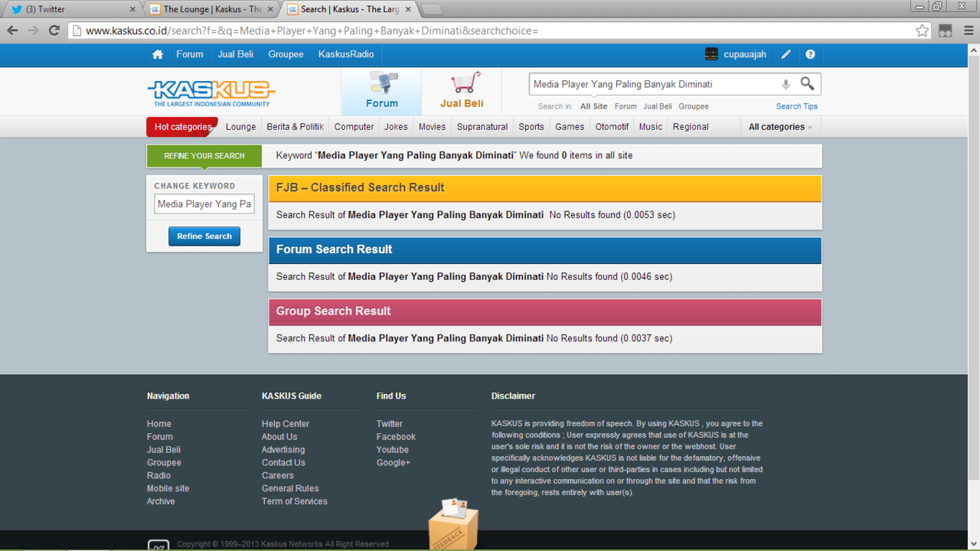Open the Lounge category
The height and width of the screenshot is (551, 980).
240,127
